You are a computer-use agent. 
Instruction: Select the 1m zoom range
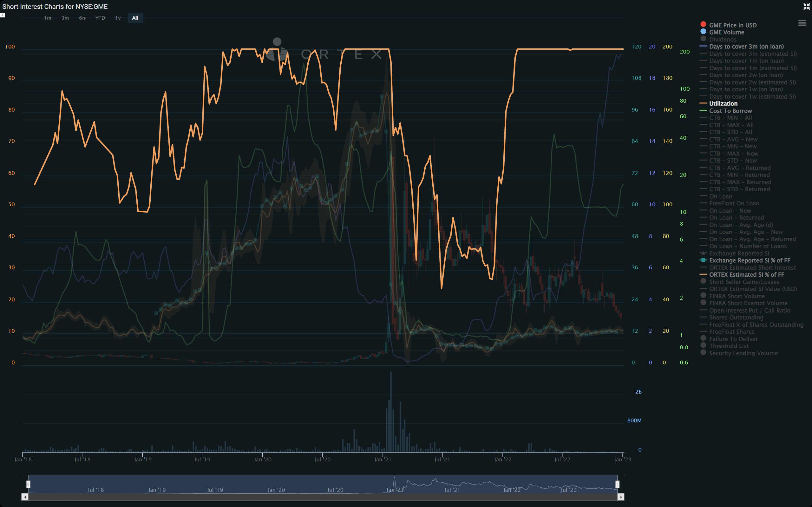click(x=48, y=18)
